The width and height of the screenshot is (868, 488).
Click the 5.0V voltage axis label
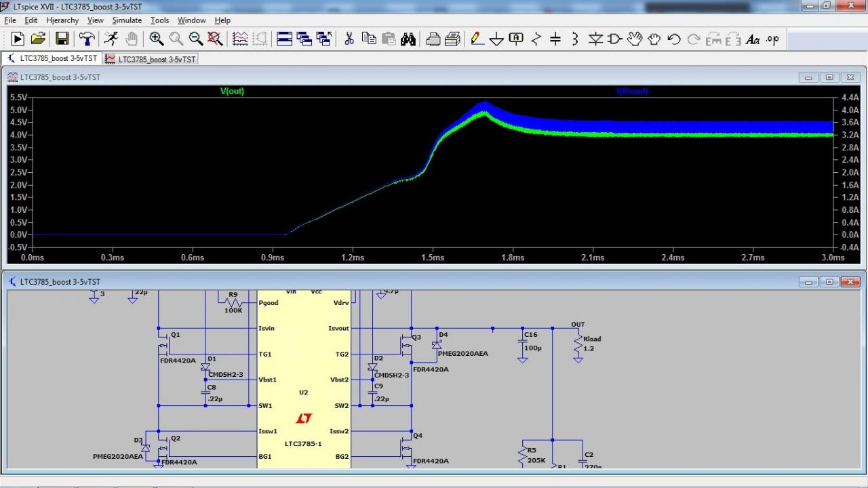[x=18, y=110]
